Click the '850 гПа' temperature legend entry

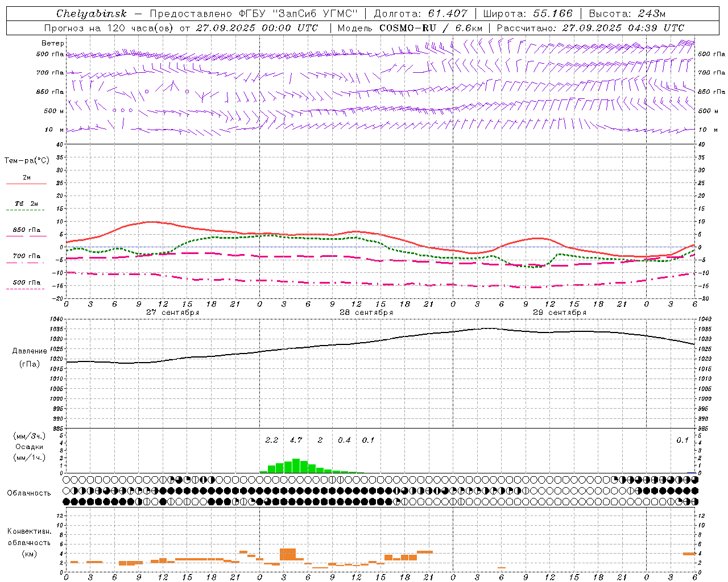(27, 230)
